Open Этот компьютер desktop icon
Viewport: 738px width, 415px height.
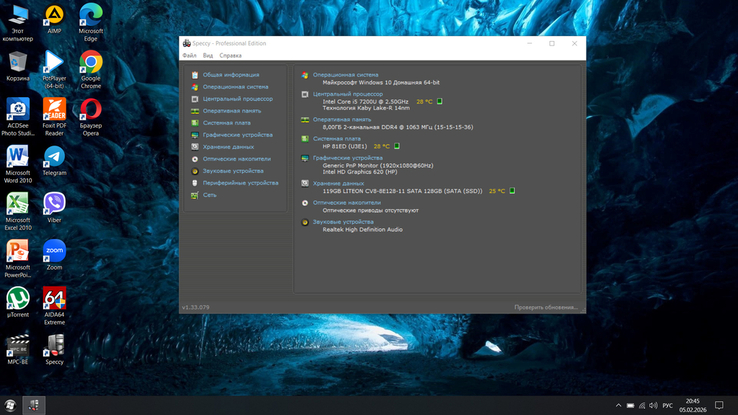click(x=18, y=22)
